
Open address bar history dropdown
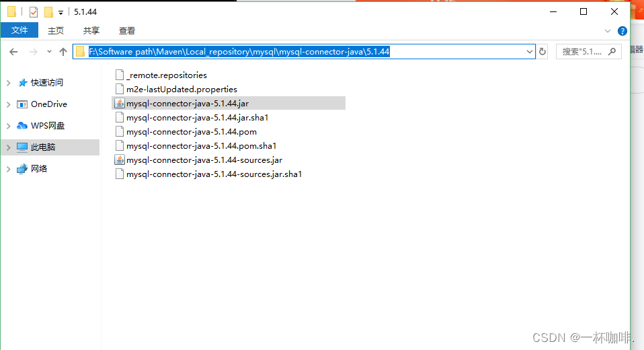530,52
